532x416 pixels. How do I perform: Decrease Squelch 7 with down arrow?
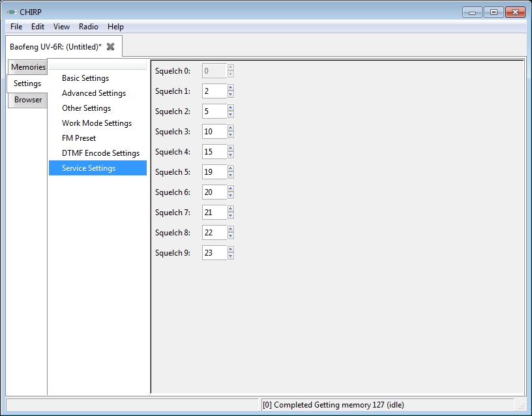click(x=231, y=216)
